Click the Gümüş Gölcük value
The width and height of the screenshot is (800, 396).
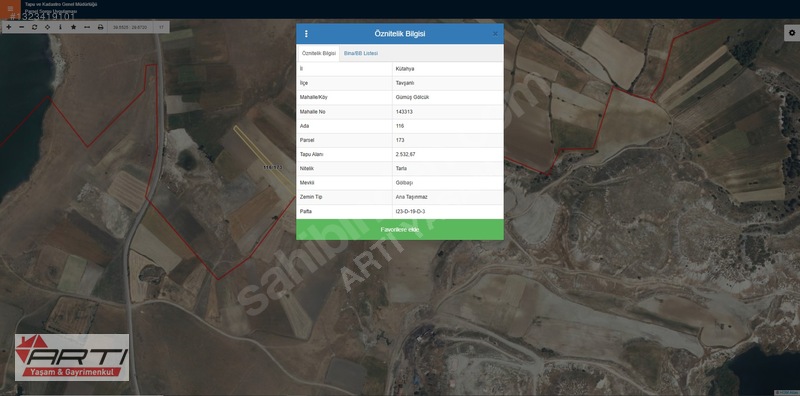(x=412, y=97)
